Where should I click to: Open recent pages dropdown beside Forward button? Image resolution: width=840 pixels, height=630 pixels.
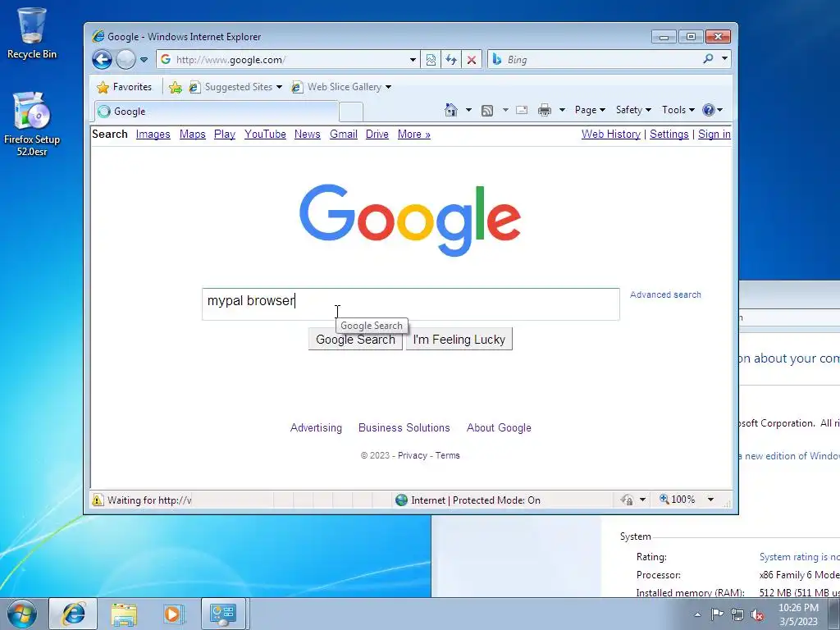click(x=144, y=59)
